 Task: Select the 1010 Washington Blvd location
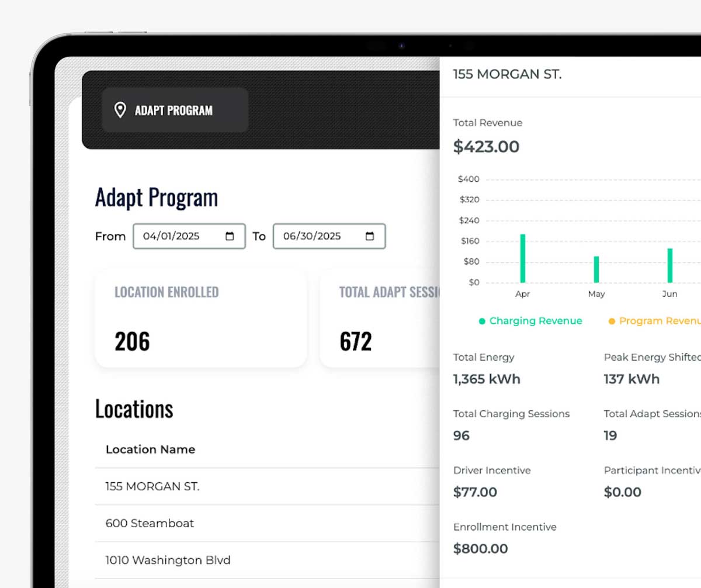168,560
